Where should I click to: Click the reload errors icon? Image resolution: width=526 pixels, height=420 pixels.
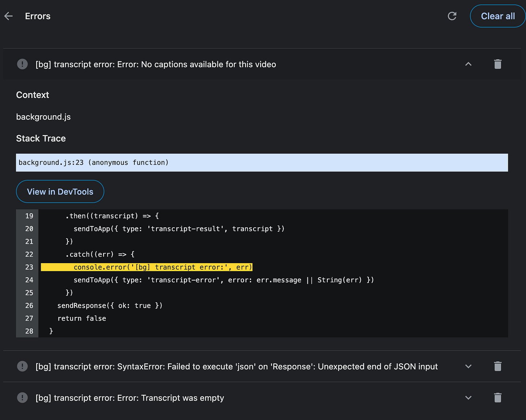pos(452,16)
